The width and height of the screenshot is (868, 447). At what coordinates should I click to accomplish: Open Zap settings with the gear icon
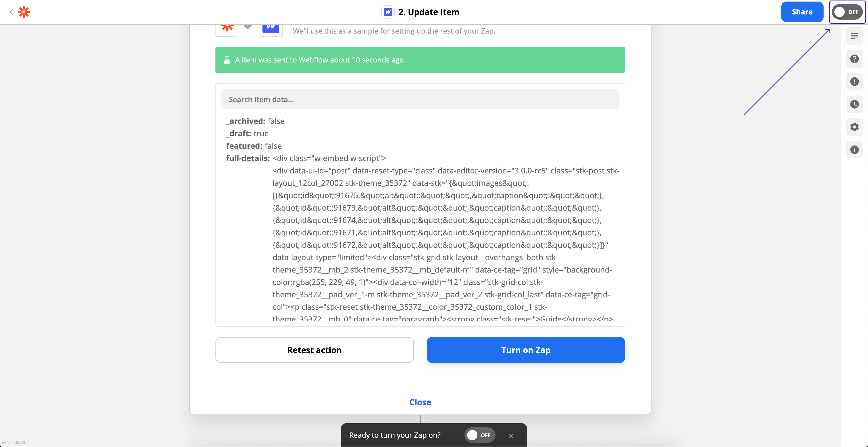point(855,127)
